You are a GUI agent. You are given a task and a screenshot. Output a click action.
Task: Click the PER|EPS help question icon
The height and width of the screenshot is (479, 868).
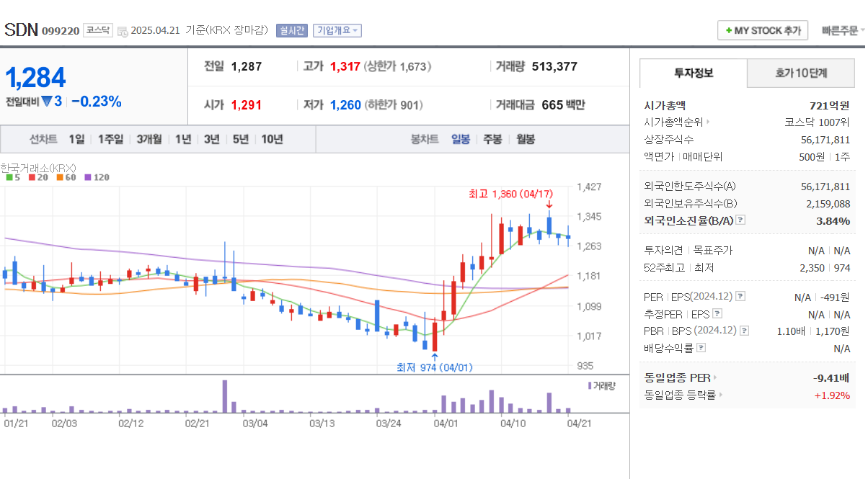pos(739,297)
